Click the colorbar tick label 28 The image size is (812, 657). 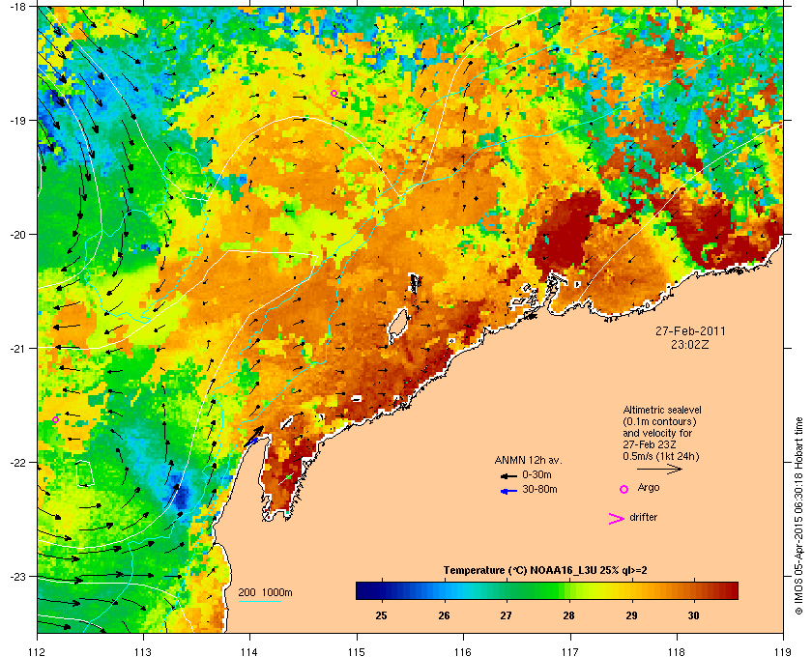click(568, 615)
